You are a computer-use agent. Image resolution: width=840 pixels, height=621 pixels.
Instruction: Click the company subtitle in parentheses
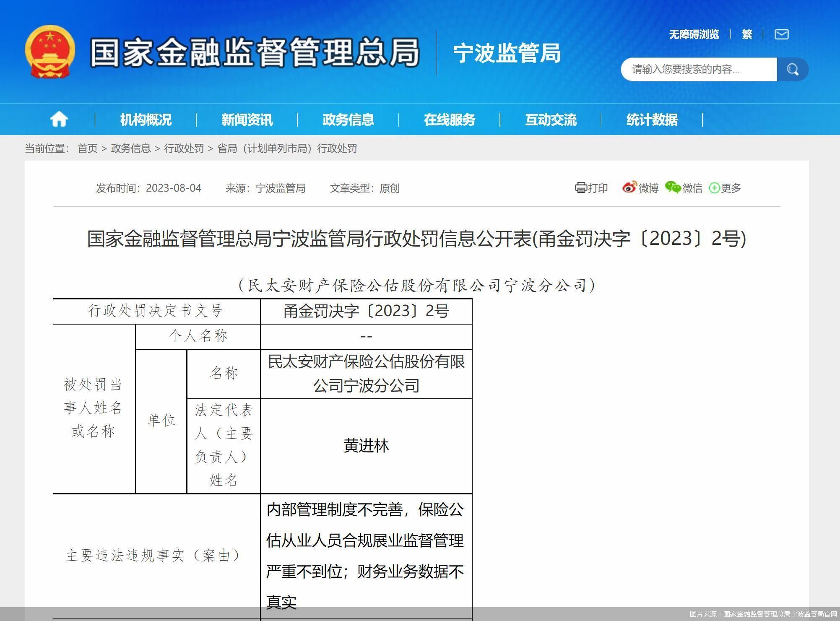pos(416,285)
